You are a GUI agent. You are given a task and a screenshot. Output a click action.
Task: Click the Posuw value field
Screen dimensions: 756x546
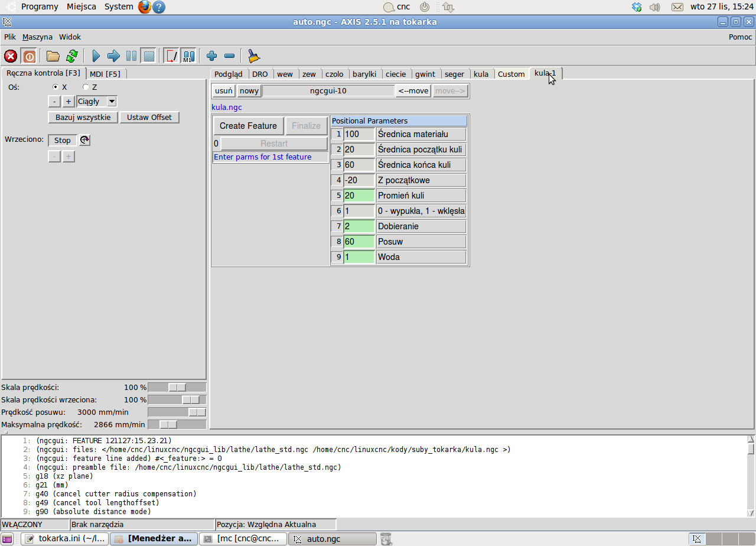[359, 242]
